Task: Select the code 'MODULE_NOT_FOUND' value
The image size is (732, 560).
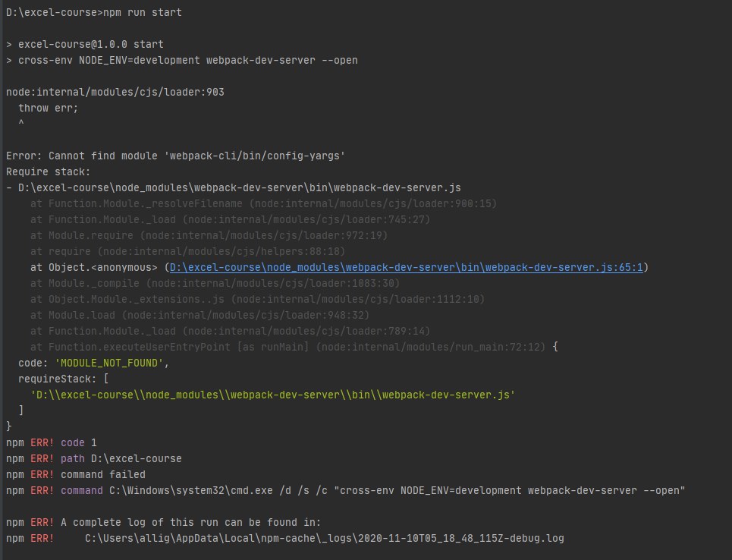Action: tap(109, 363)
